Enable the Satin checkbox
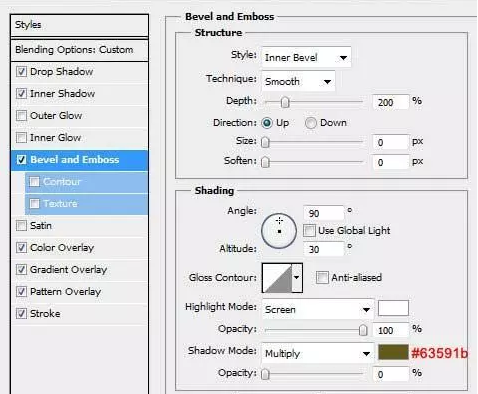The image size is (478, 394). 21,226
